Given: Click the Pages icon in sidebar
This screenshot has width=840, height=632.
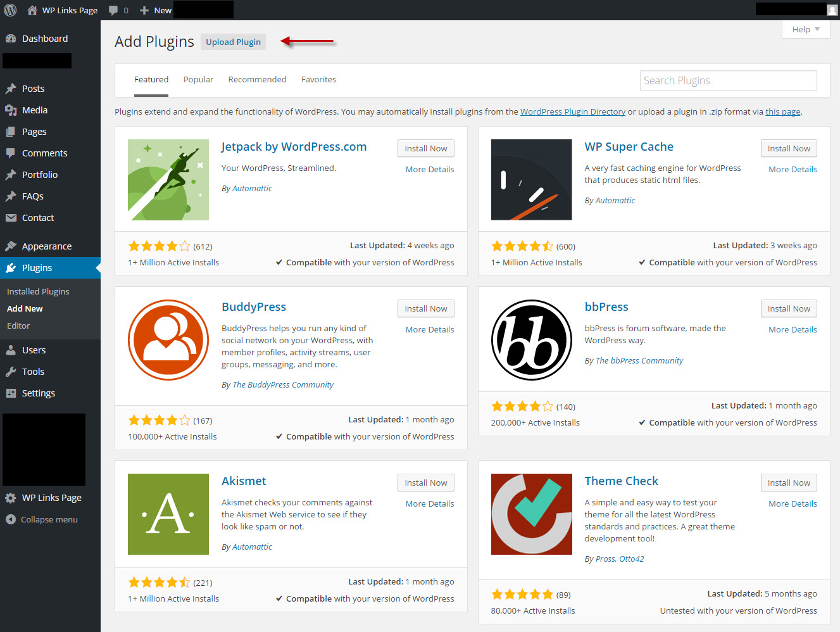Looking at the screenshot, I should 11,132.
